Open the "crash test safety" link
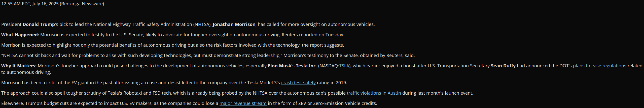Viewport: 644px width, 108px height. pyautogui.click(x=298, y=83)
